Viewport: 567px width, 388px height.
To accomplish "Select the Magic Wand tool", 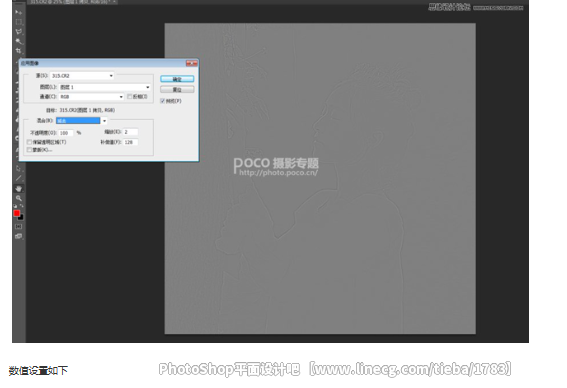I will pos(18,41).
